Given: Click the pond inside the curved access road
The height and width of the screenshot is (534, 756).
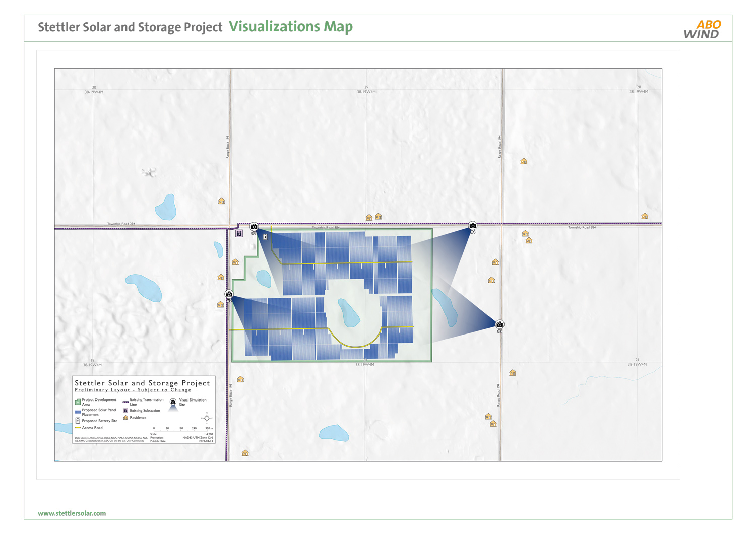Looking at the screenshot, I should (x=348, y=313).
